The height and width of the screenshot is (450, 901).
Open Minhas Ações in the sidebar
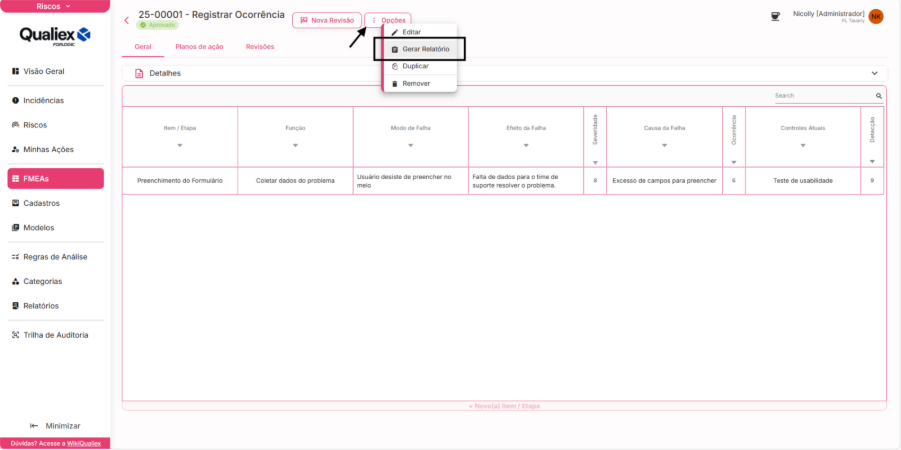(x=48, y=149)
